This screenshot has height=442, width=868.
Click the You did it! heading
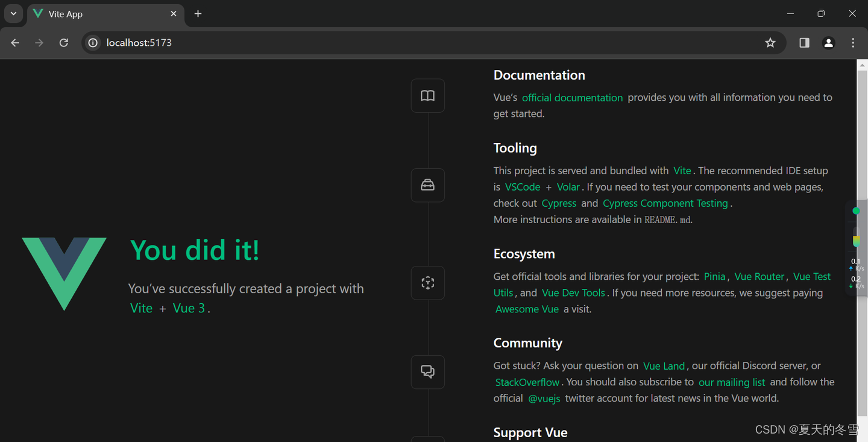pyautogui.click(x=195, y=250)
